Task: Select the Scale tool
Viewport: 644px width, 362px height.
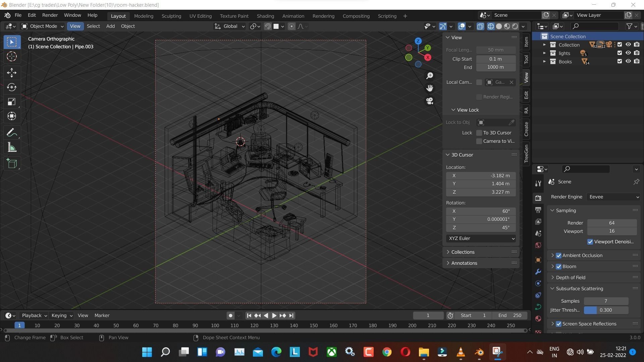Action: (12, 102)
